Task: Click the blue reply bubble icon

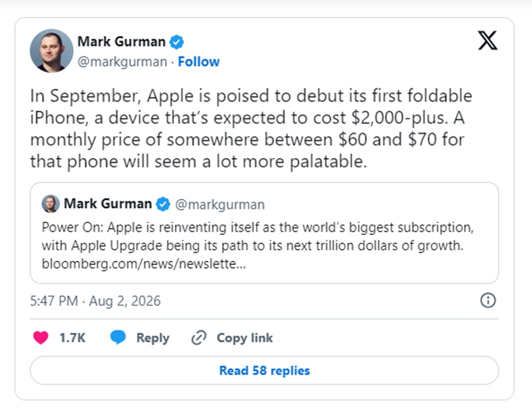Action: click(x=118, y=337)
